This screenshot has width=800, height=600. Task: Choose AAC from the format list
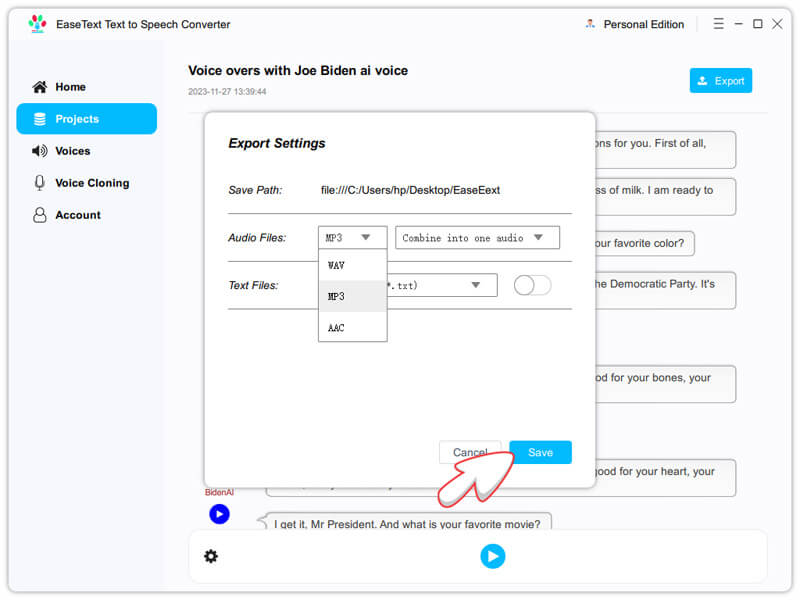point(353,328)
